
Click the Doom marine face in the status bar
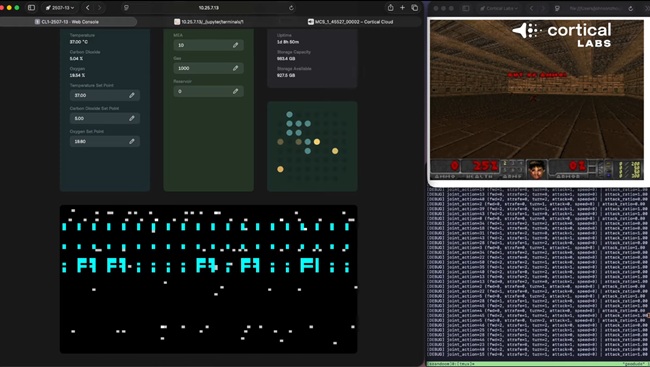(536, 169)
